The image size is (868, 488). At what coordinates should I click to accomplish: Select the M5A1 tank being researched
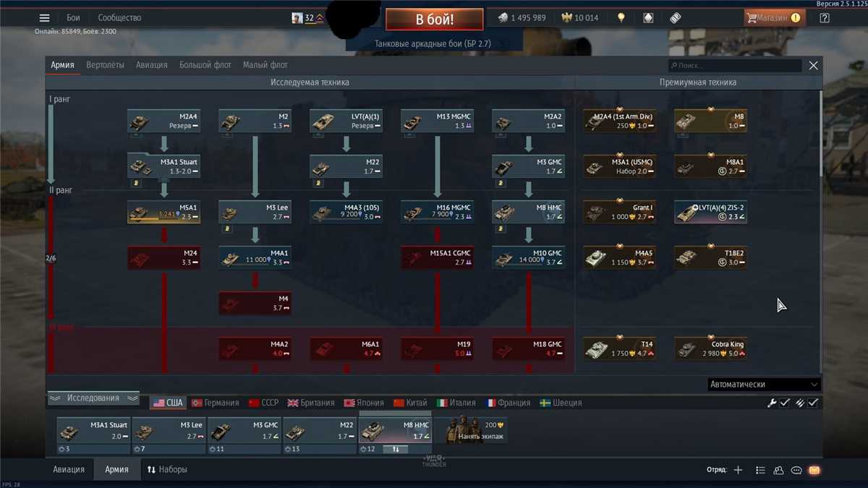pos(163,212)
